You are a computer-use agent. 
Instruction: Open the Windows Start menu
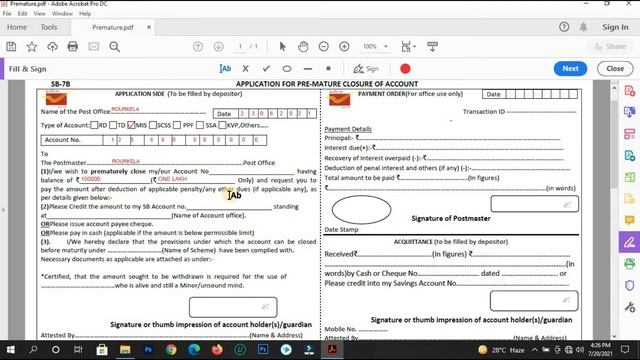11,350
